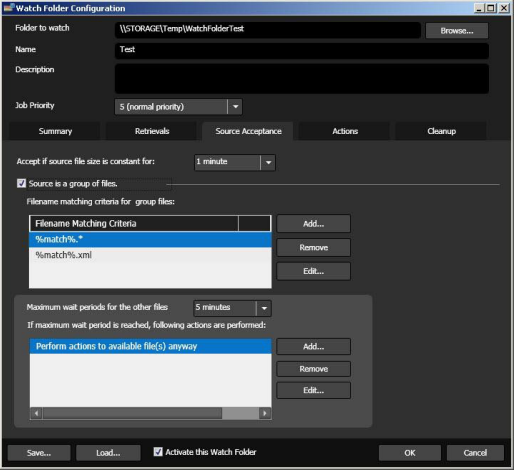Uncheck 'Activate this Watch Folder' checkbox

[158, 452]
